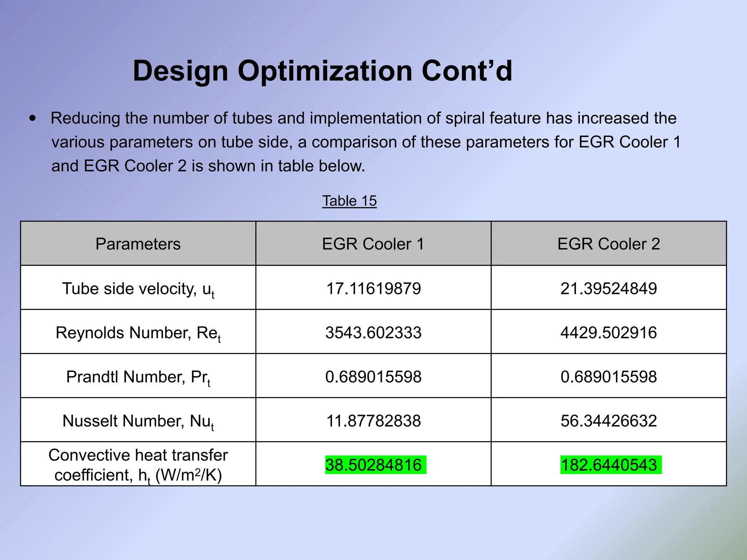Click 0.689015598 under EGR Cooler 1
747x560 pixels.
(373, 377)
